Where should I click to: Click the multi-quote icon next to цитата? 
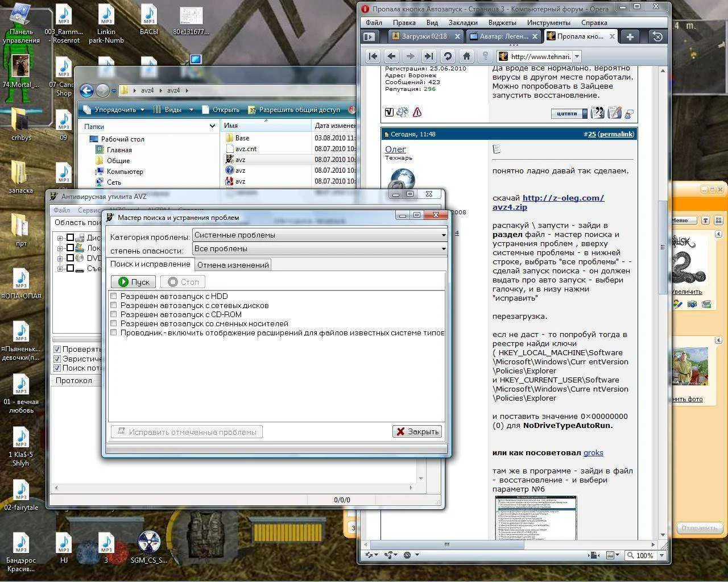click(597, 113)
